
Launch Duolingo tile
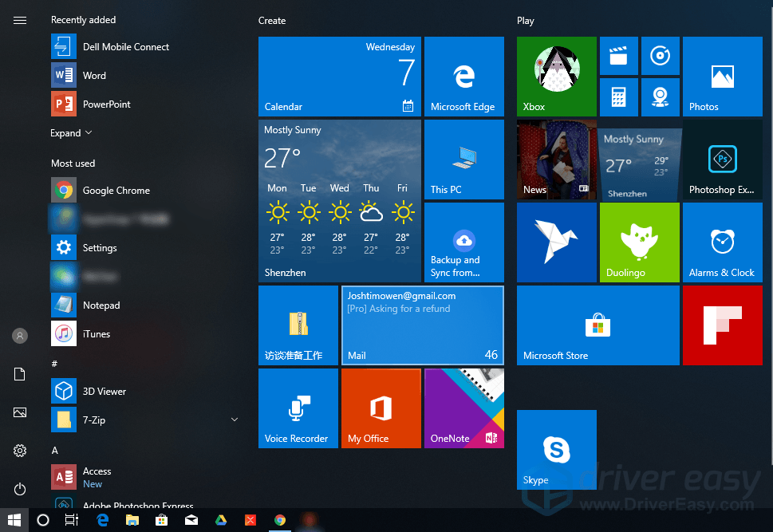(640, 242)
